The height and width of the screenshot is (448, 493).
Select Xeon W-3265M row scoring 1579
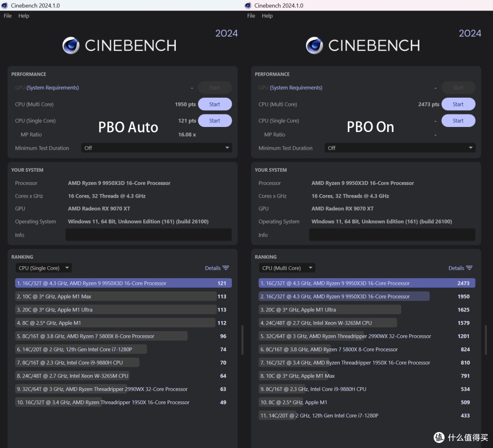click(x=367, y=323)
